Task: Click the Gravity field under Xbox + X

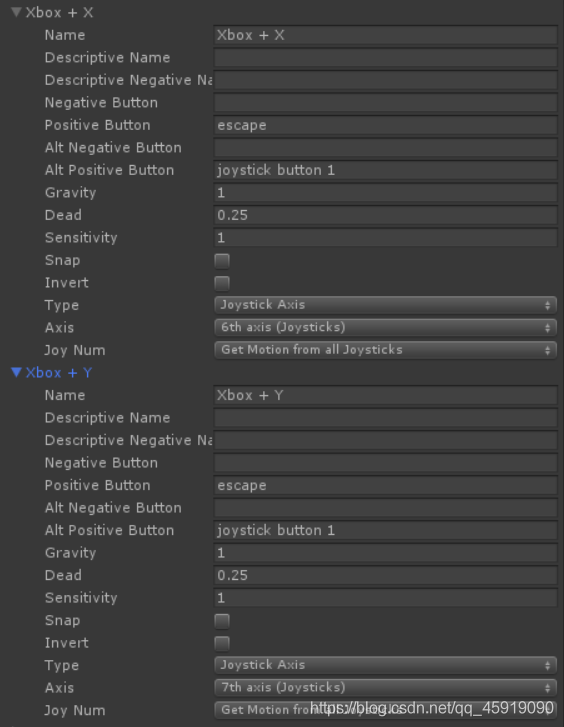Action: tap(385, 193)
